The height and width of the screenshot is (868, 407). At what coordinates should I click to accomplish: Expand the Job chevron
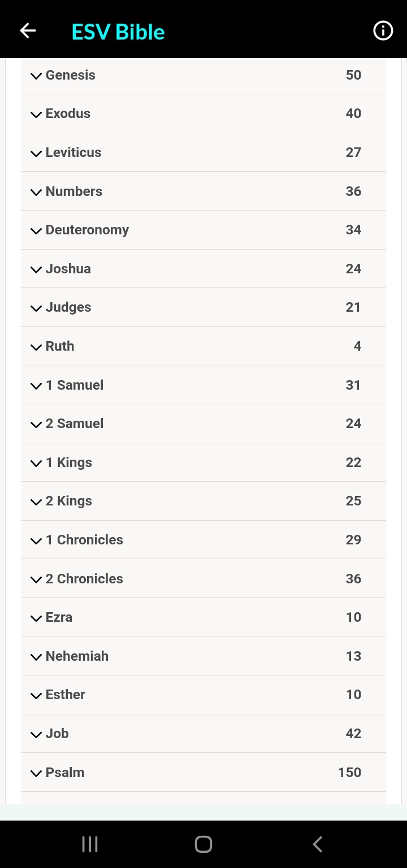tap(36, 735)
